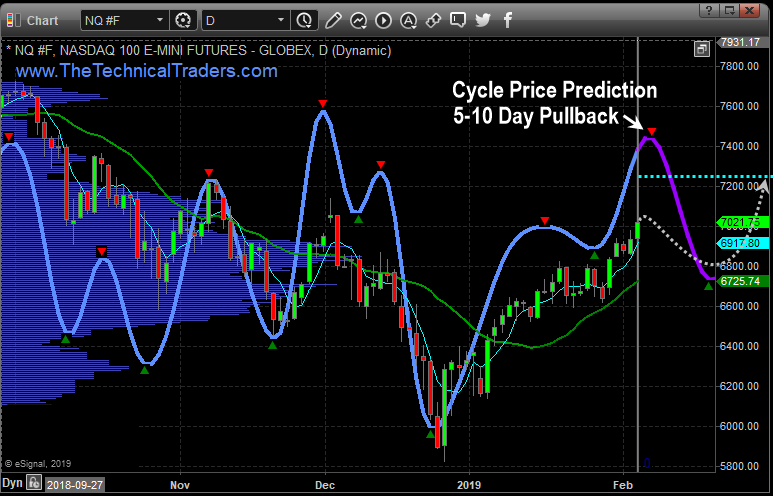This screenshot has width=773, height=496.
Task: Click the 7600.00 price axis label
Action: coord(739,106)
